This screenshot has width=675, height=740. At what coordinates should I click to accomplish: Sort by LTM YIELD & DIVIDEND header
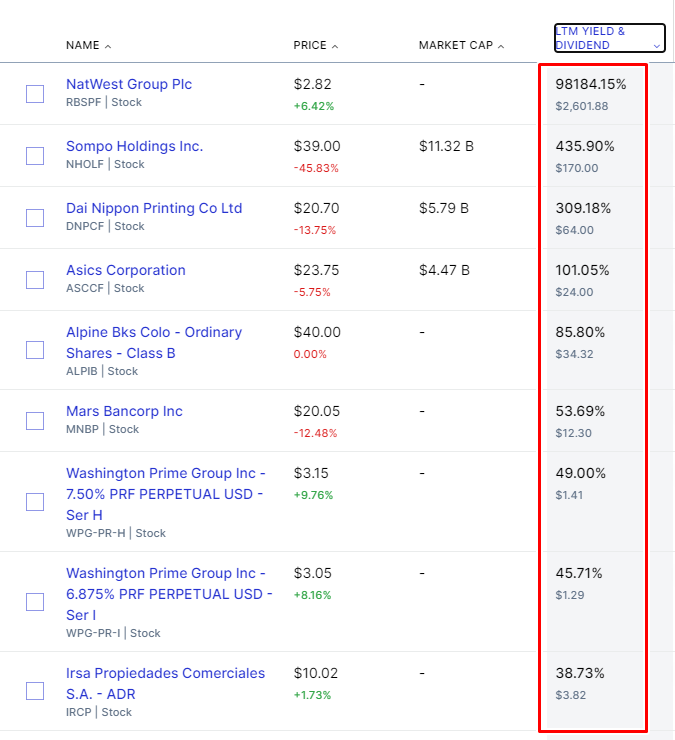pos(609,38)
